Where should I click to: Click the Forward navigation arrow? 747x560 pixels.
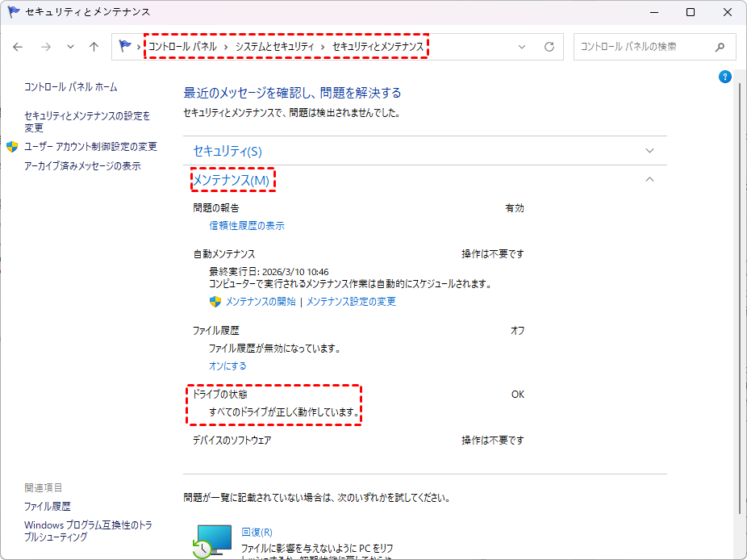click(46, 47)
